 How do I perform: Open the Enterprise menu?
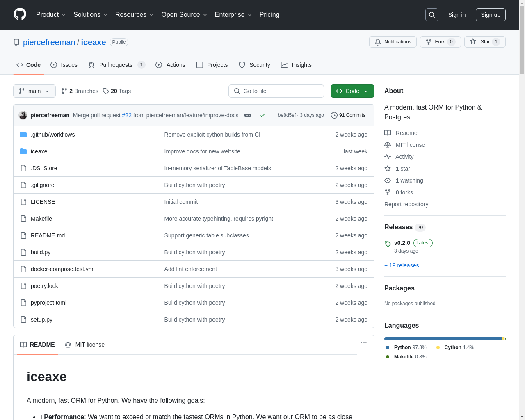233,15
